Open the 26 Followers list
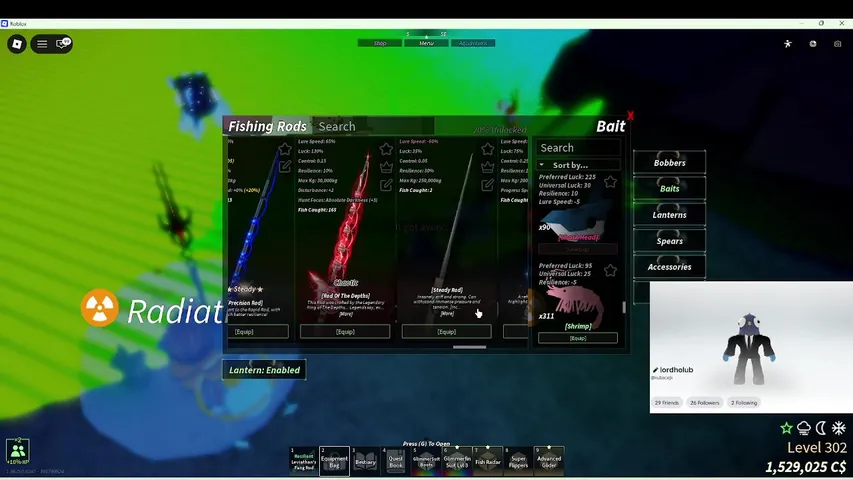853x480 pixels. (704, 403)
